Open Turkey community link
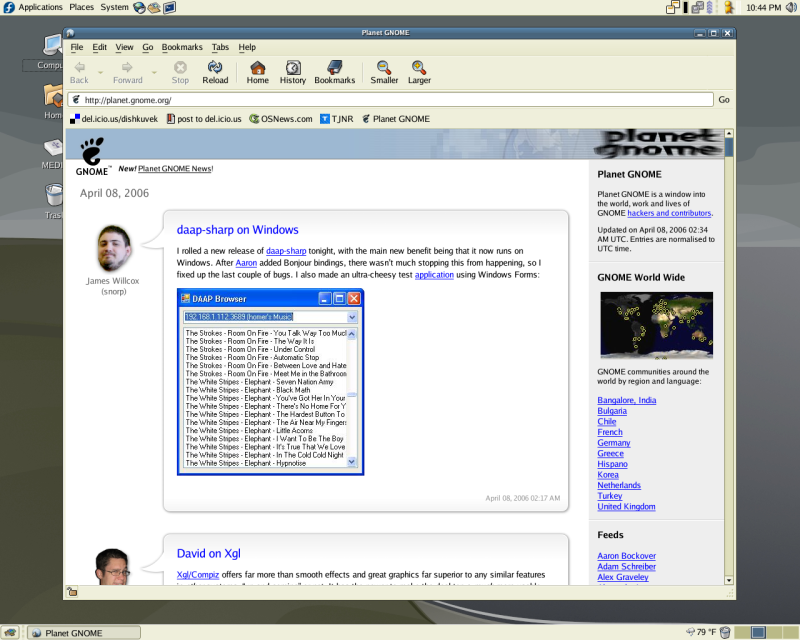This screenshot has height=640, width=800. pos(610,496)
